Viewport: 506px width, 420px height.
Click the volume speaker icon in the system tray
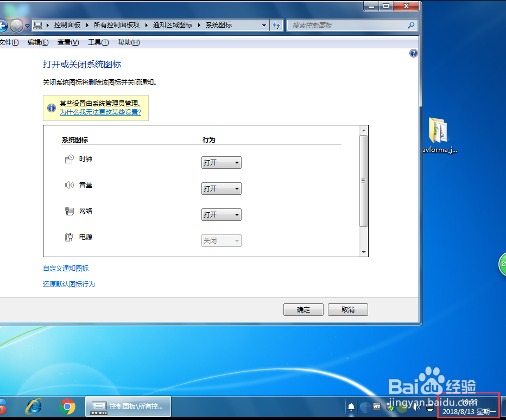416,407
